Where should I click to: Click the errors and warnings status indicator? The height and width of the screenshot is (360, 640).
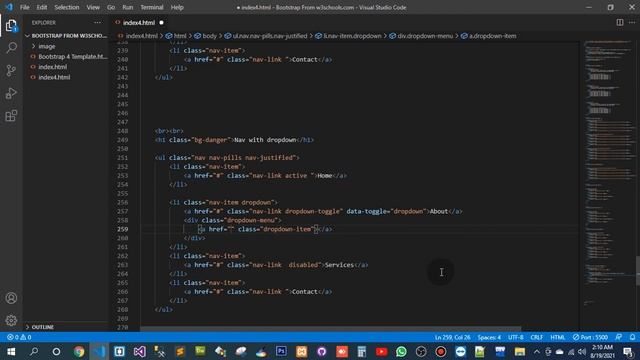click(19, 337)
